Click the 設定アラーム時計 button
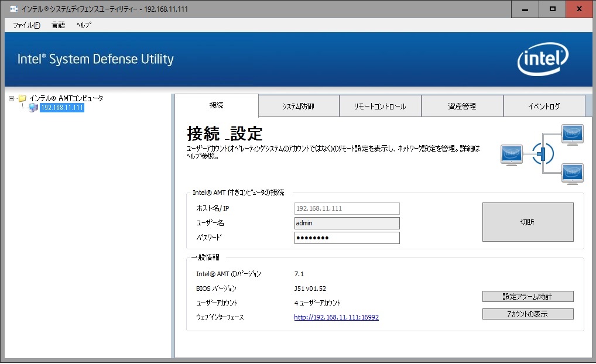The width and height of the screenshot is (596, 364). (528, 296)
